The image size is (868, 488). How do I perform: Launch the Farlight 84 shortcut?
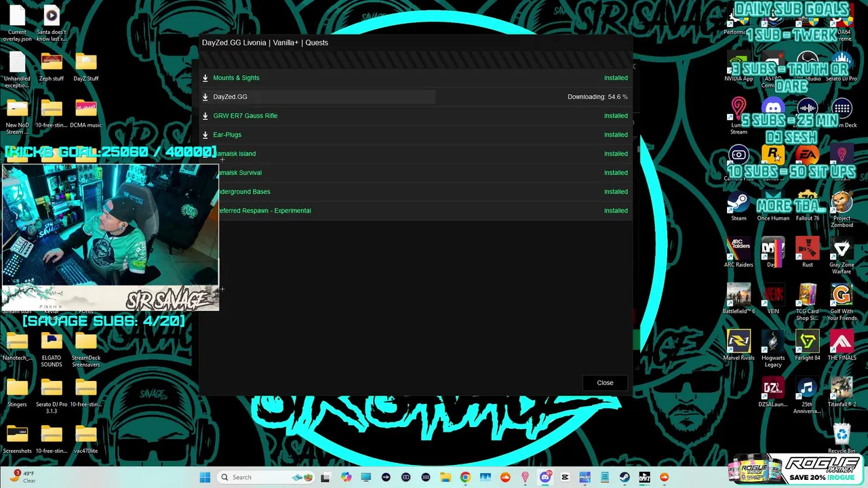click(808, 346)
